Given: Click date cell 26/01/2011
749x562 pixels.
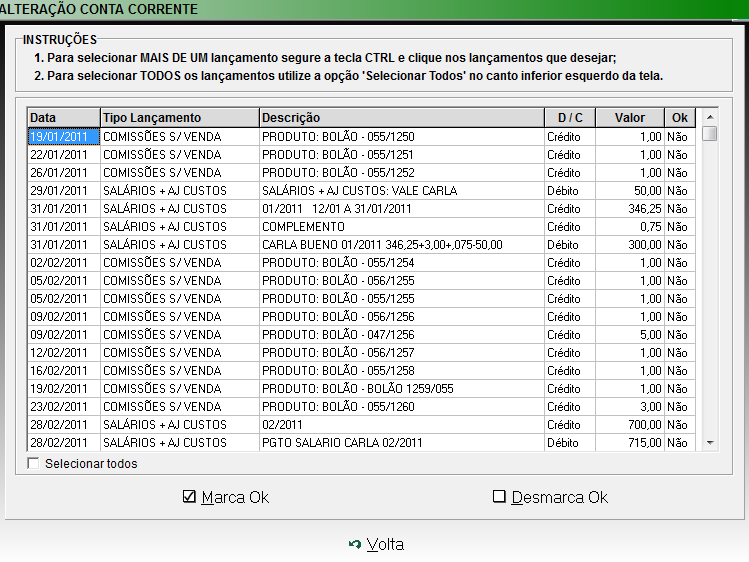Looking at the screenshot, I should click(x=64, y=173).
